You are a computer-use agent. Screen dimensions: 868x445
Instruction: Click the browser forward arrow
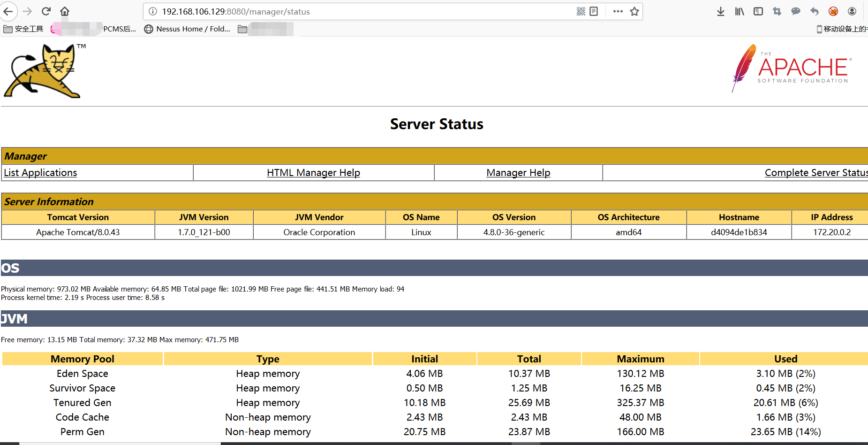click(27, 11)
